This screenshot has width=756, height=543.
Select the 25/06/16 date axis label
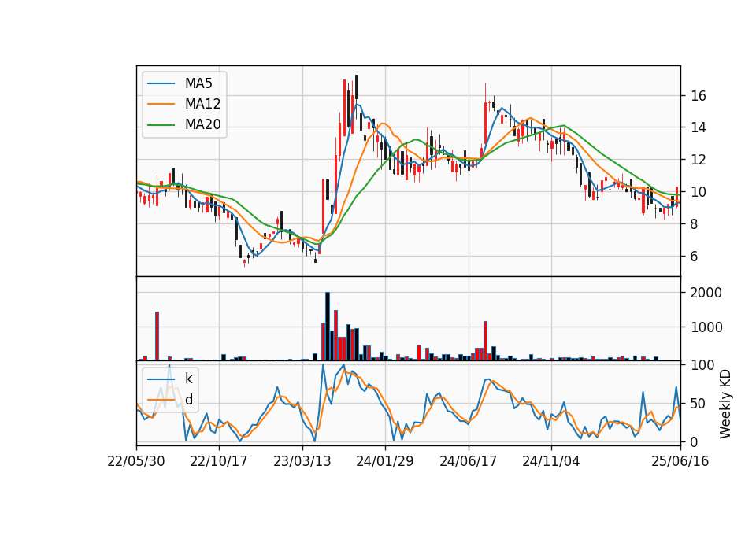(680, 461)
